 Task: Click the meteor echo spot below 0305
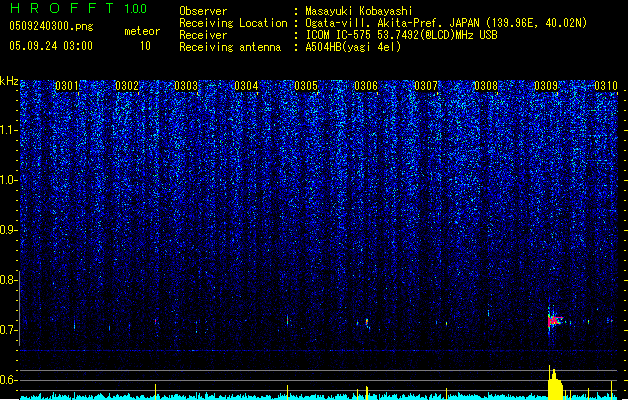click(x=287, y=320)
